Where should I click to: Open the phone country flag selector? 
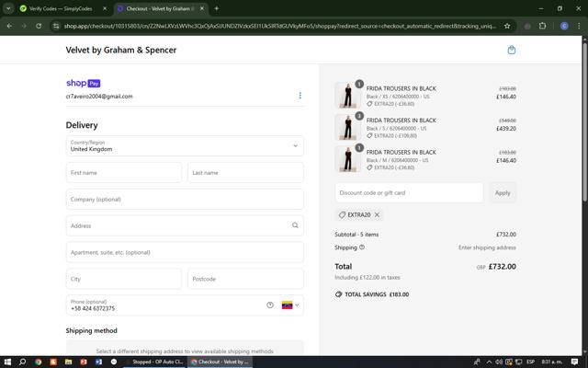point(290,305)
